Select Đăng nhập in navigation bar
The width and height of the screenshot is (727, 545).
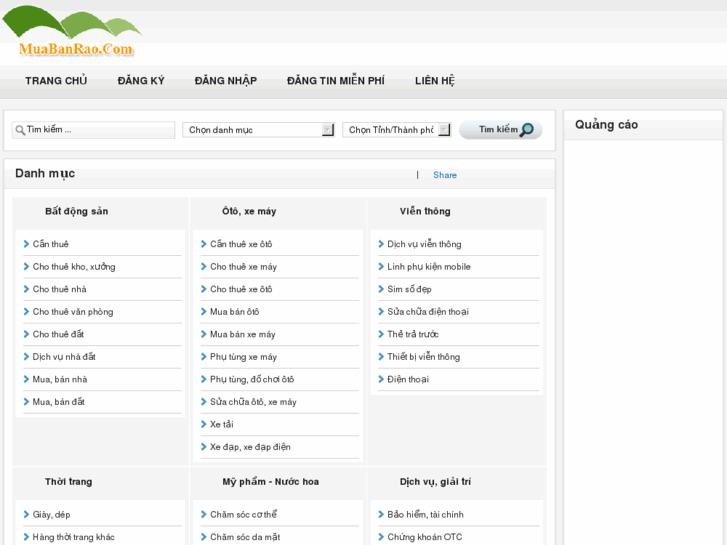click(225, 81)
